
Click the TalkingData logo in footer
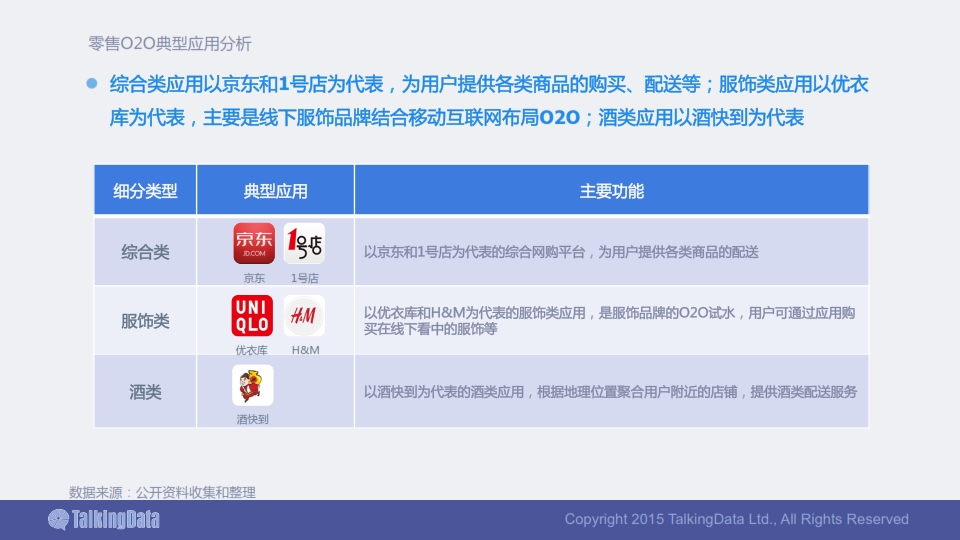104,519
